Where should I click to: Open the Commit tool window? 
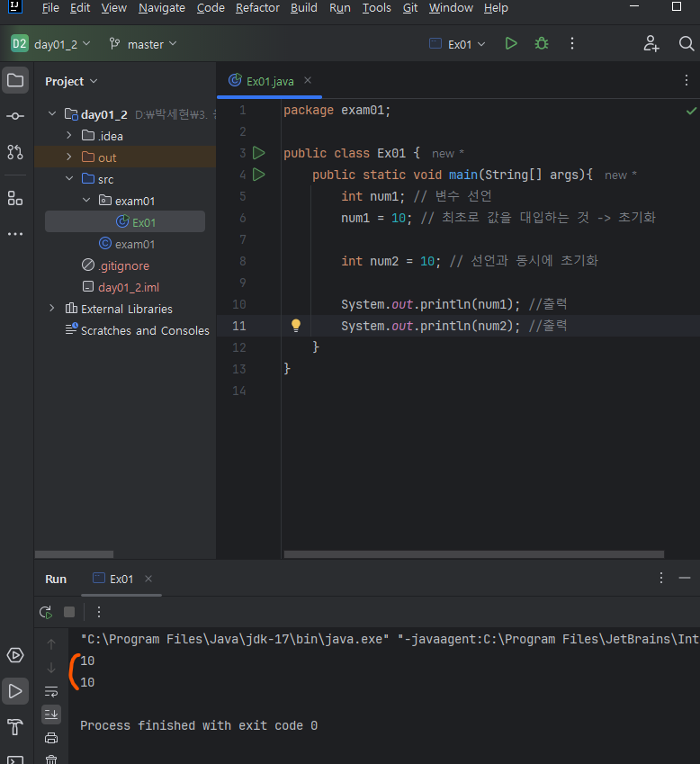tap(15, 116)
